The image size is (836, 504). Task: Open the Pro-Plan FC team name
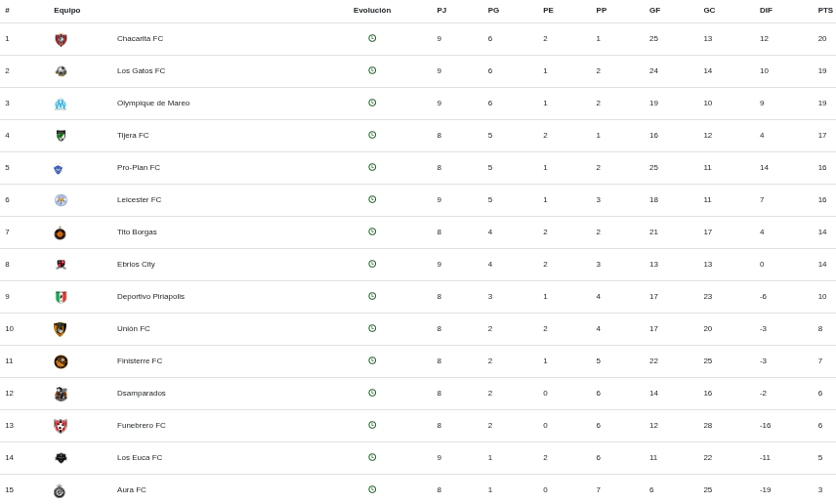[139, 167]
